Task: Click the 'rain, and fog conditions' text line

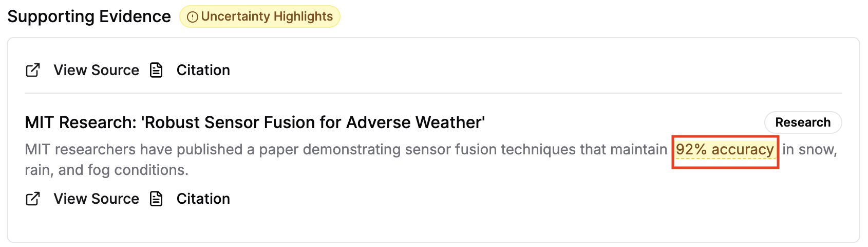Action: tap(106, 170)
